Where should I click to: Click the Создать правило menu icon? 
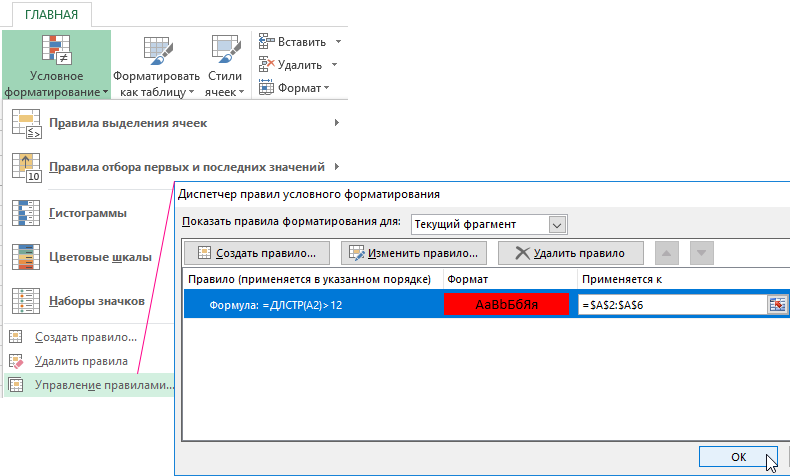click(16, 337)
